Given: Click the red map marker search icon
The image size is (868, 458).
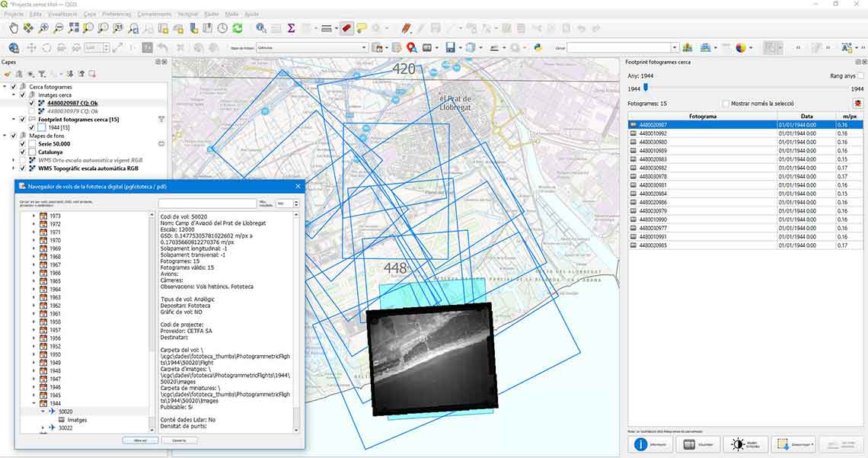Looking at the screenshot, I should [411, 48].
